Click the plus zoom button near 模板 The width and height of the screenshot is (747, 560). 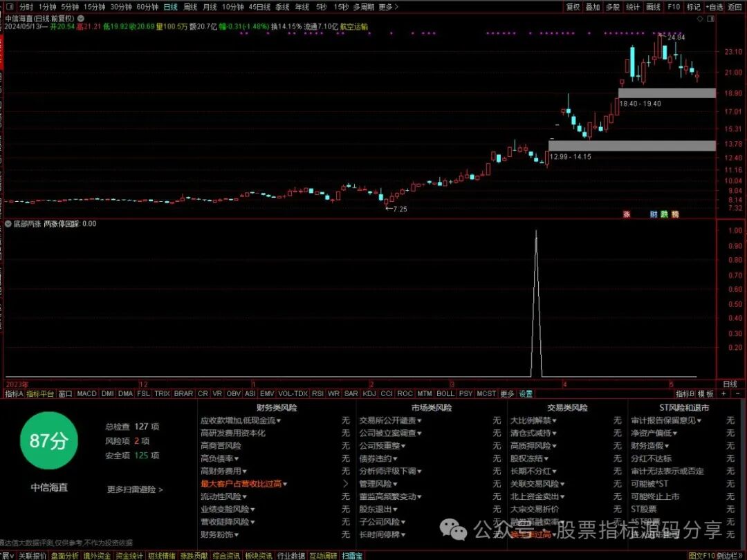[x=723, y=394]
